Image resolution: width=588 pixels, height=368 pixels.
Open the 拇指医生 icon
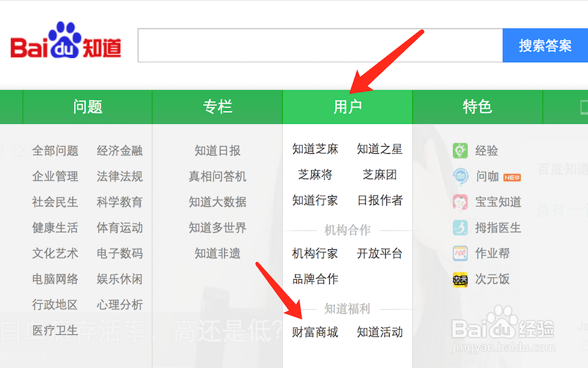pos(460,228)
